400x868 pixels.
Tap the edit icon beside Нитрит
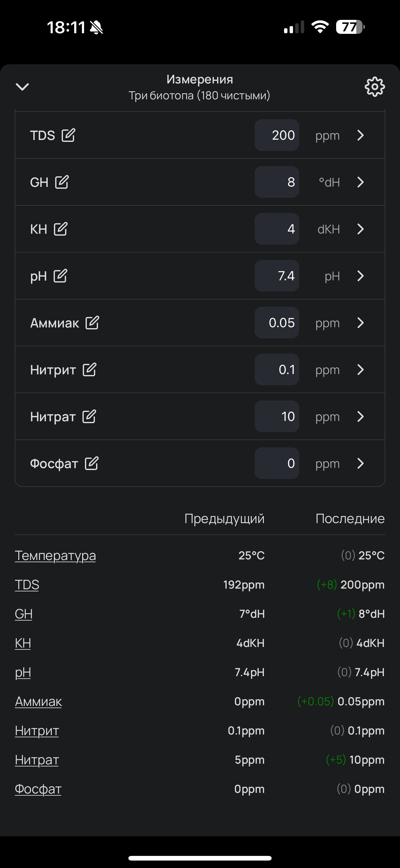pyautogui.click(x=90, y=369)
